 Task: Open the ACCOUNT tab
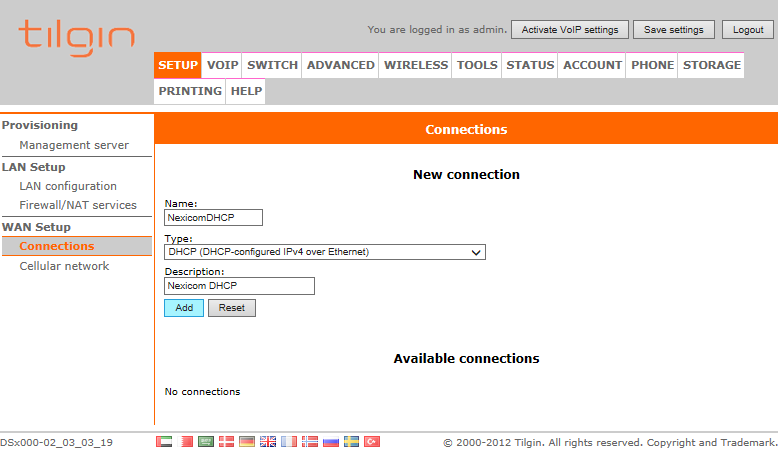click(592, 65)
